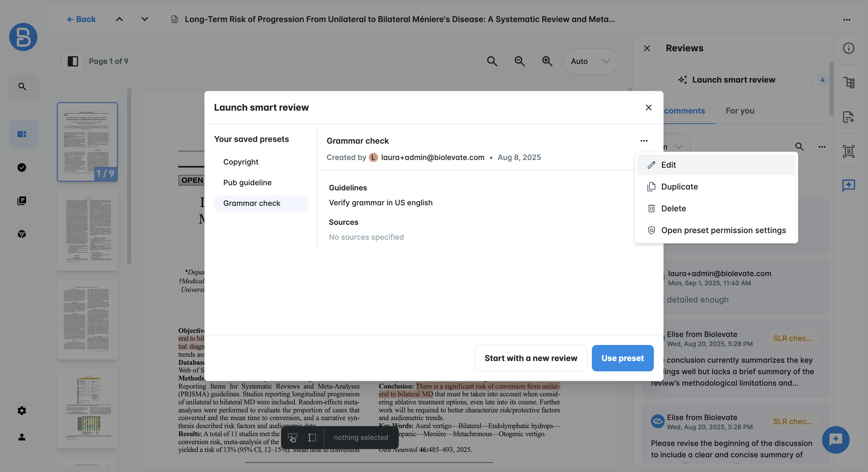
Task: Open the cube icon in left sidebar
Action: click(22, 234)
